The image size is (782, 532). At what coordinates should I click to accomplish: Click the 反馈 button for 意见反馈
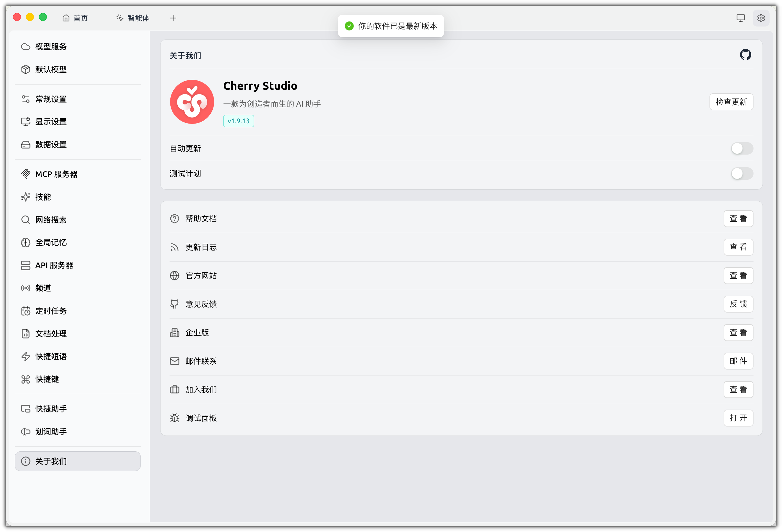[738, 304]
